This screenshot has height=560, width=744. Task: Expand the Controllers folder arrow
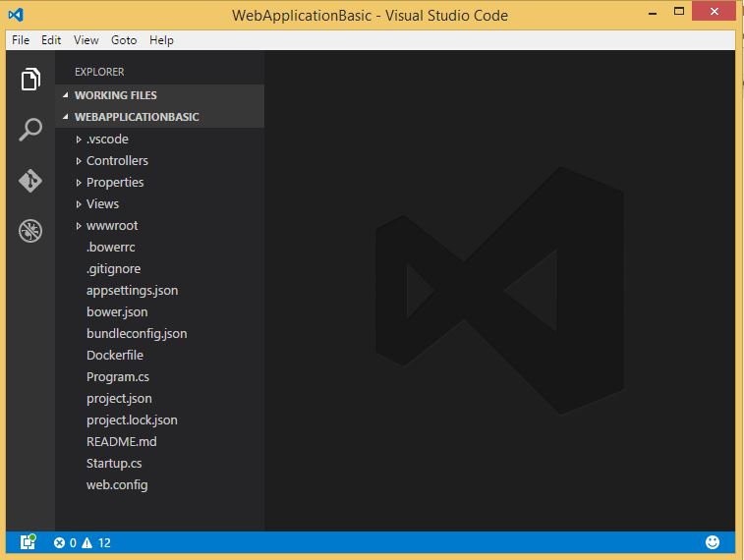pos(79,161)
